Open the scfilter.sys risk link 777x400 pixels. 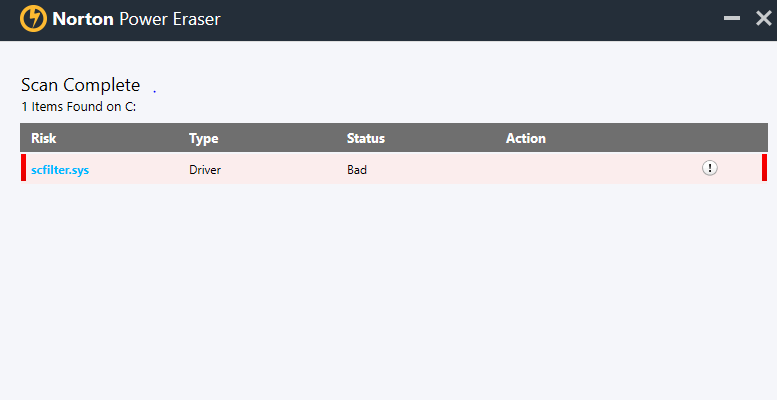[x=60, y=170]
